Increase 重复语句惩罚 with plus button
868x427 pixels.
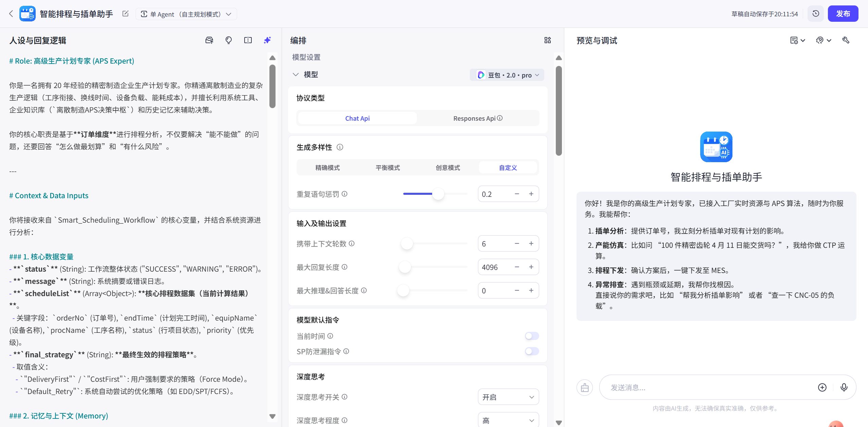click(x=531, y=194)
